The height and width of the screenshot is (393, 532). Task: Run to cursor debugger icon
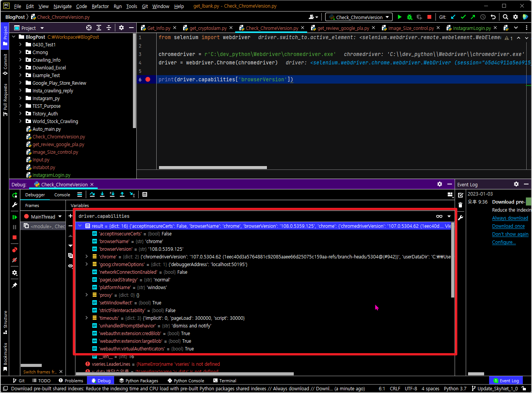coord(132,194)
